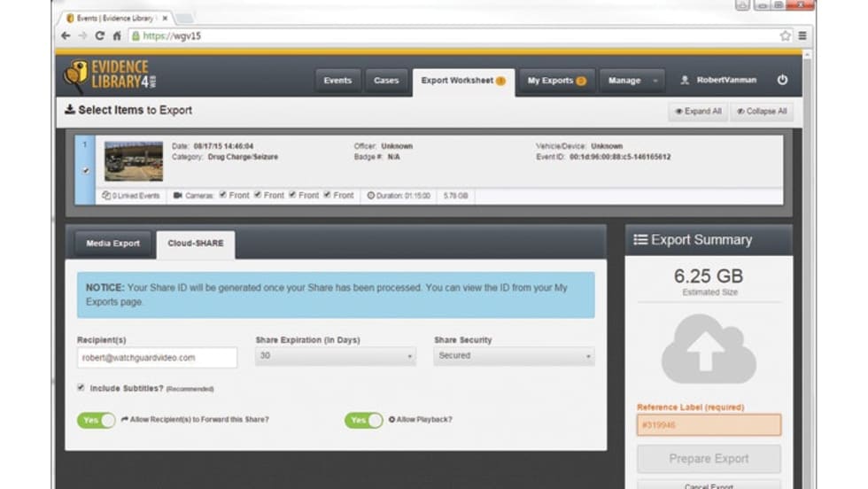
Task: Toggle Include Subtitles checkbox
Action: [x=81, y=387]
